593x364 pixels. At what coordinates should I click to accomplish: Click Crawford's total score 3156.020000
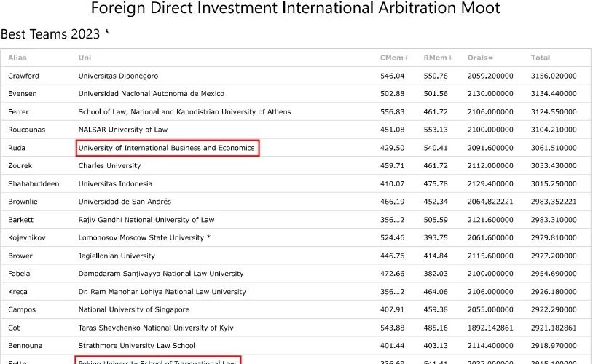point(554,76)
